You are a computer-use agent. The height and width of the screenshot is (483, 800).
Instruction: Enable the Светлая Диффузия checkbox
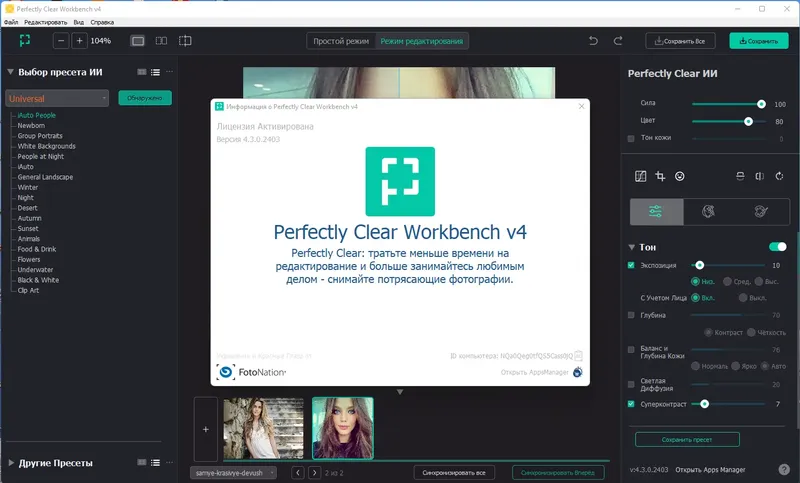(631, 384)
